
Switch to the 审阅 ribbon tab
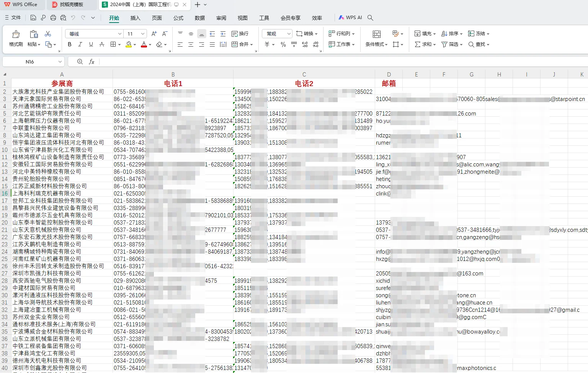221,18
